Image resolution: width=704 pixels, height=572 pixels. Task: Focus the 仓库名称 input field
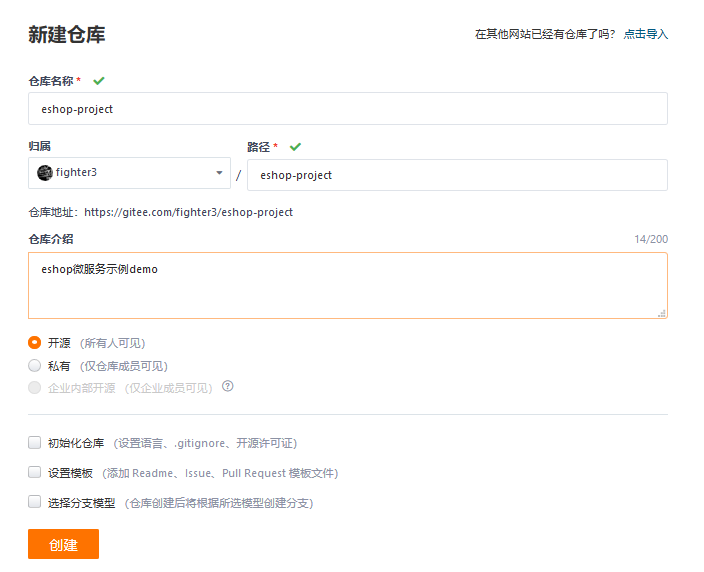[348, 109]
